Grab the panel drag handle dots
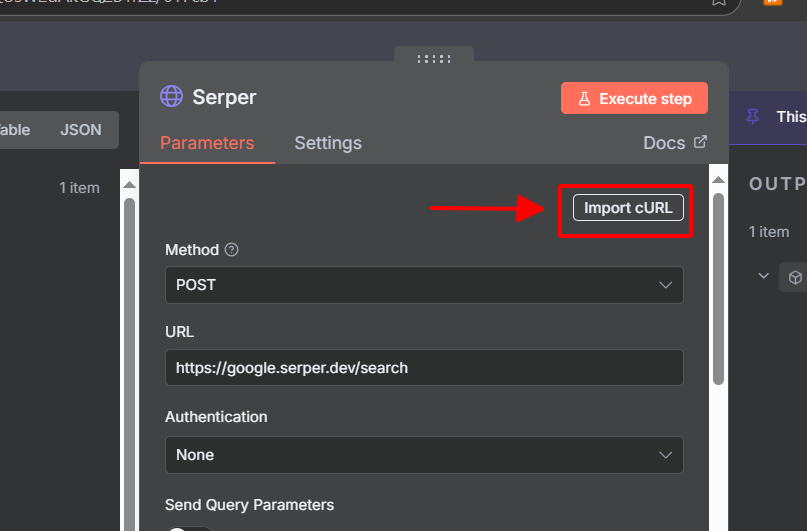 pos(433,59)
